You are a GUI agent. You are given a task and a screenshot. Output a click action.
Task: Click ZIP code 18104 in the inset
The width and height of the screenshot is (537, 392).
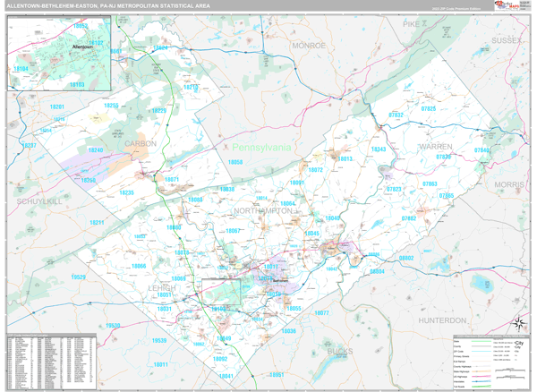(x=21, y=69)
